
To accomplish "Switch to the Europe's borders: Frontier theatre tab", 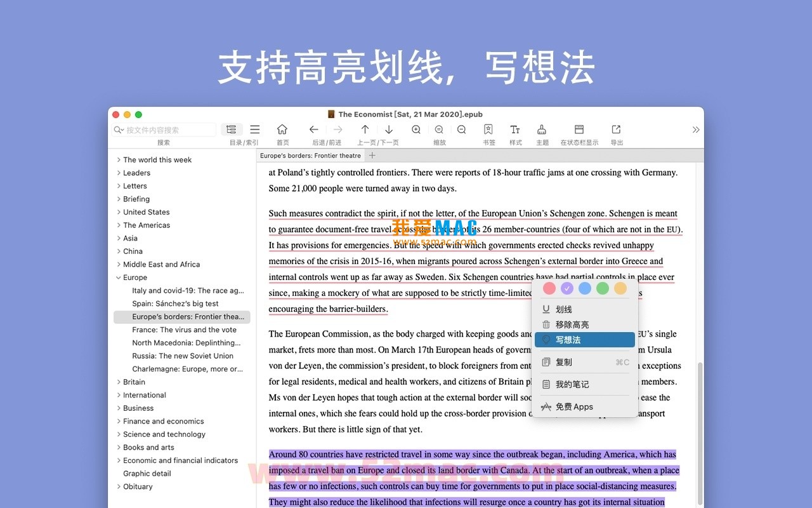I will [310, 155].
